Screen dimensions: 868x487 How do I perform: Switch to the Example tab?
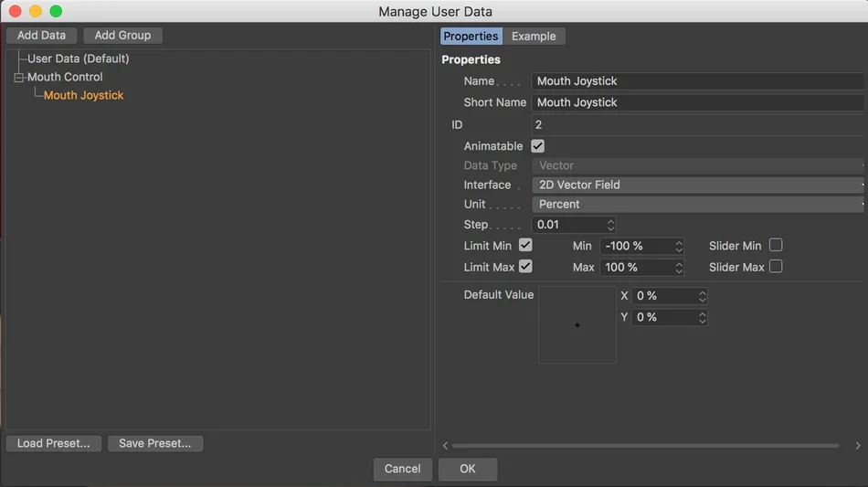point(534,36)
